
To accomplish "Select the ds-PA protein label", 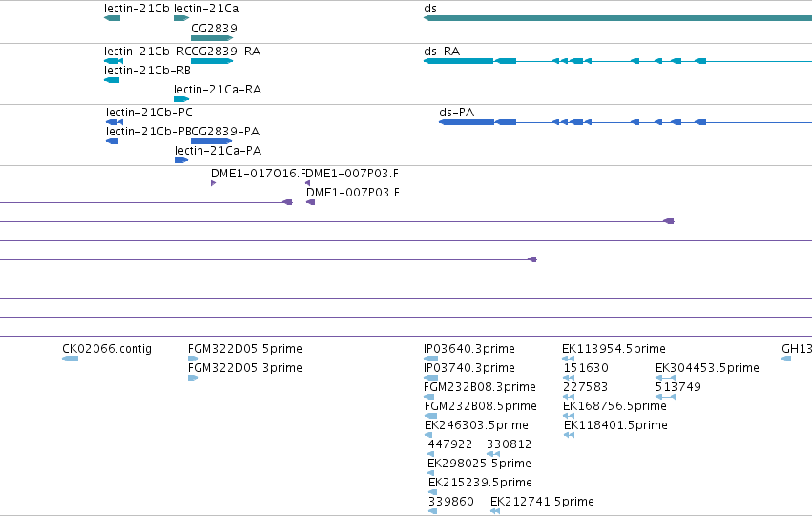I will 457,113.
